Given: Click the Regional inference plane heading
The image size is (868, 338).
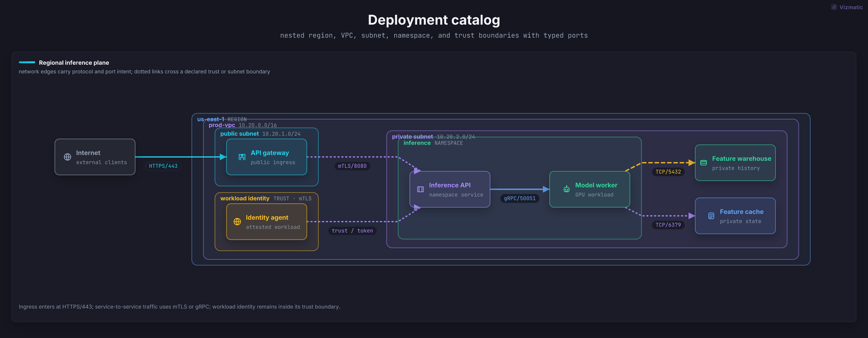Looking at the screenshot, I should [x=74, y=63].
